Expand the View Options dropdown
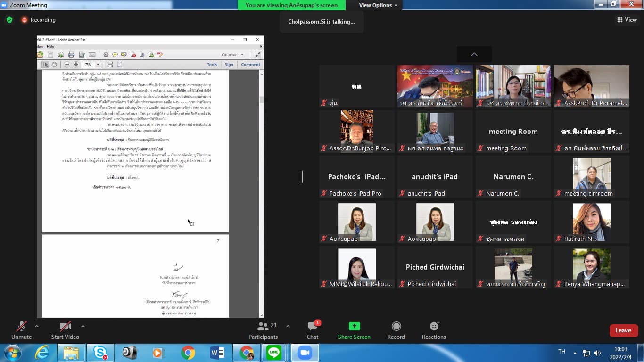 378,5
